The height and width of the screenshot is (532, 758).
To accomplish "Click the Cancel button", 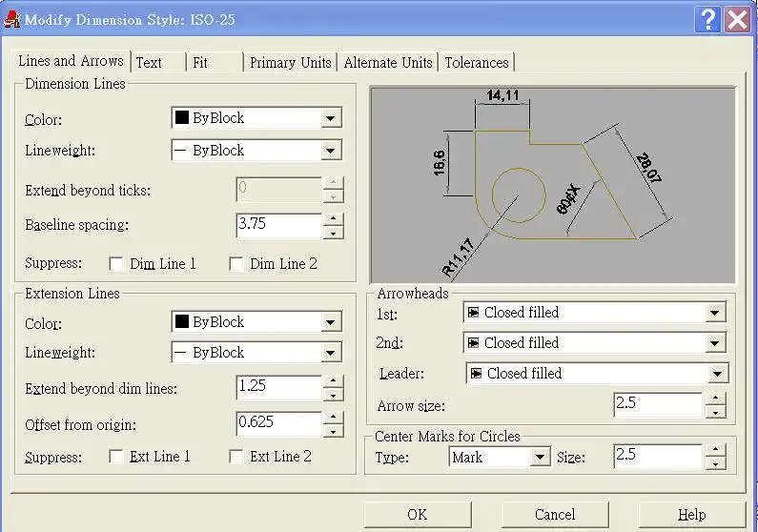I will pyautogui.click(x=555, y=515).
